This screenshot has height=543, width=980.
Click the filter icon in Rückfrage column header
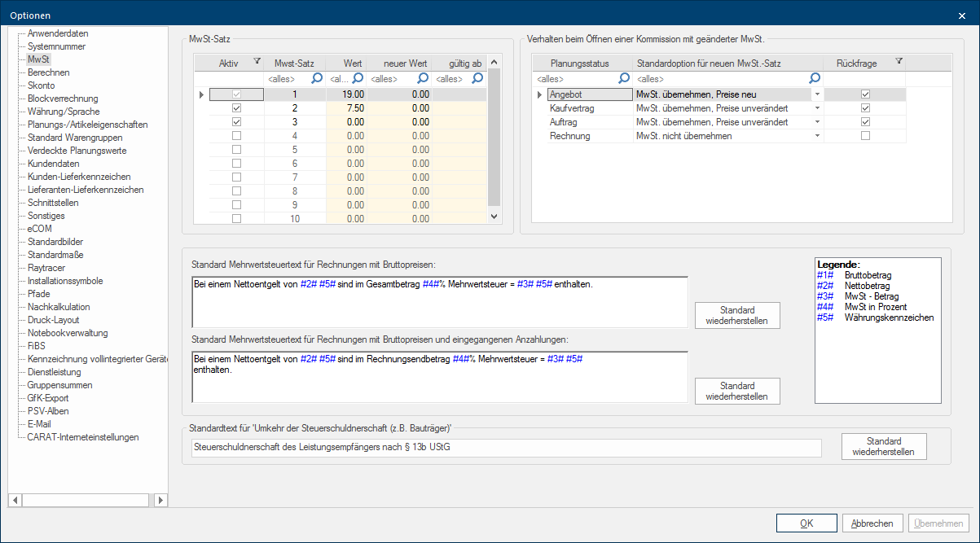click(x=899, y=61)
